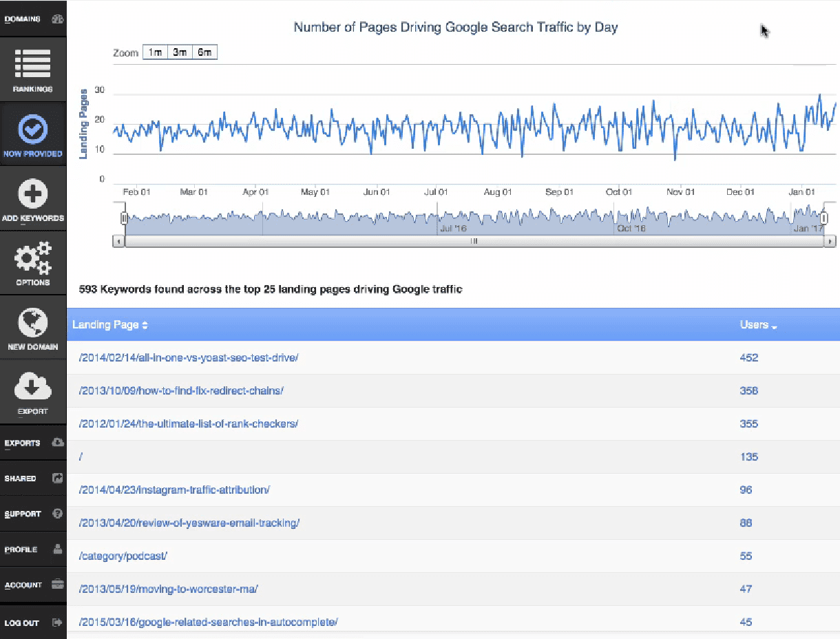Open the instagram-traffic-attribution landing page link
Image resolution: width=840 pixels, height=639 pixels.
tap(175, 490)
